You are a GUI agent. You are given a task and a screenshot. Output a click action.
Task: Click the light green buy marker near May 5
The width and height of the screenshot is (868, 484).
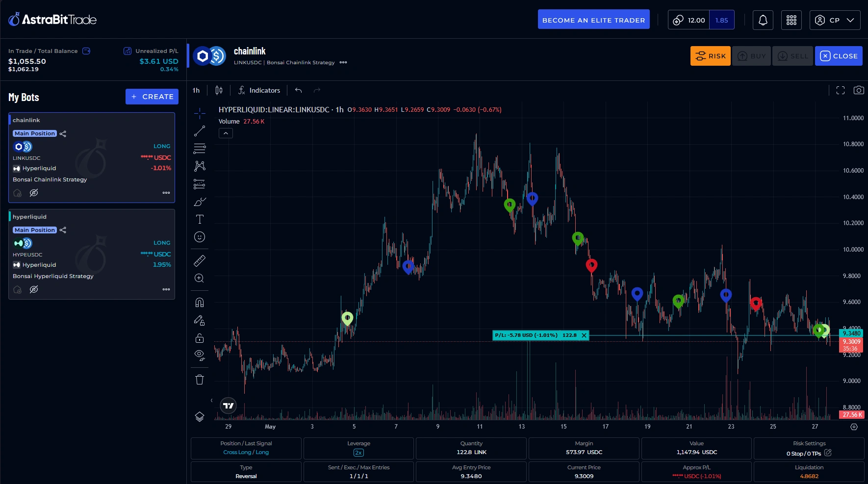347,318
